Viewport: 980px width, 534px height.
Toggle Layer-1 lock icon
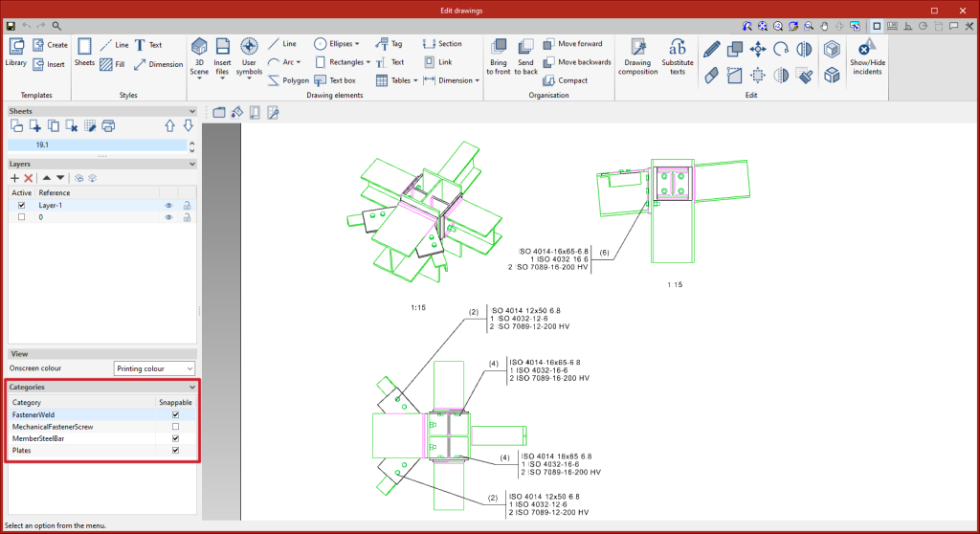187,205
